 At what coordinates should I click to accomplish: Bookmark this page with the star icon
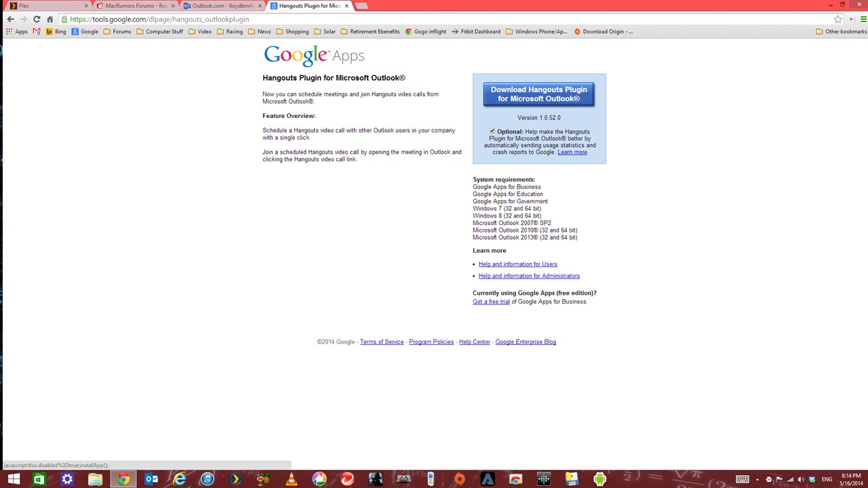pyautogui.click(x=838, y=19)
